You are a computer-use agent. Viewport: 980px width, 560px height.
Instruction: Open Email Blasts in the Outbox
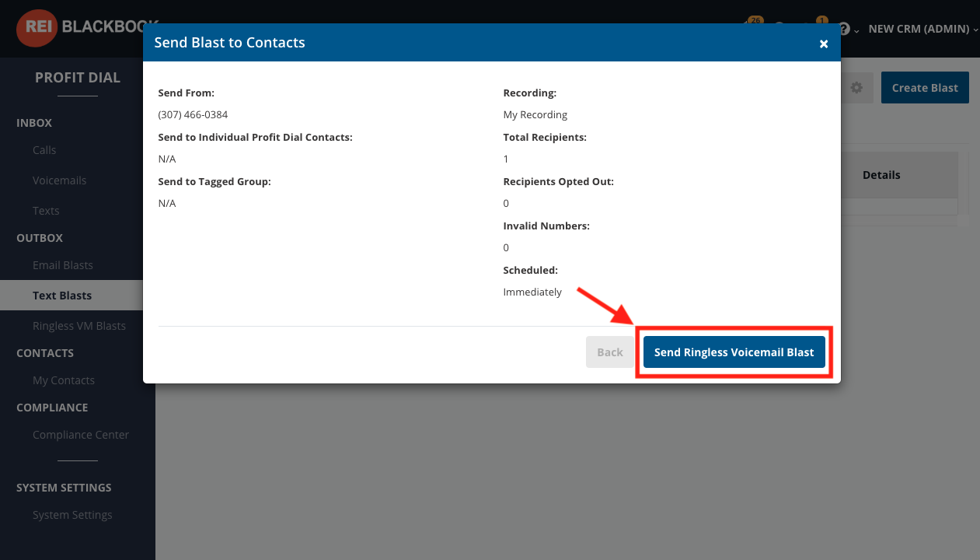[62, 265]
